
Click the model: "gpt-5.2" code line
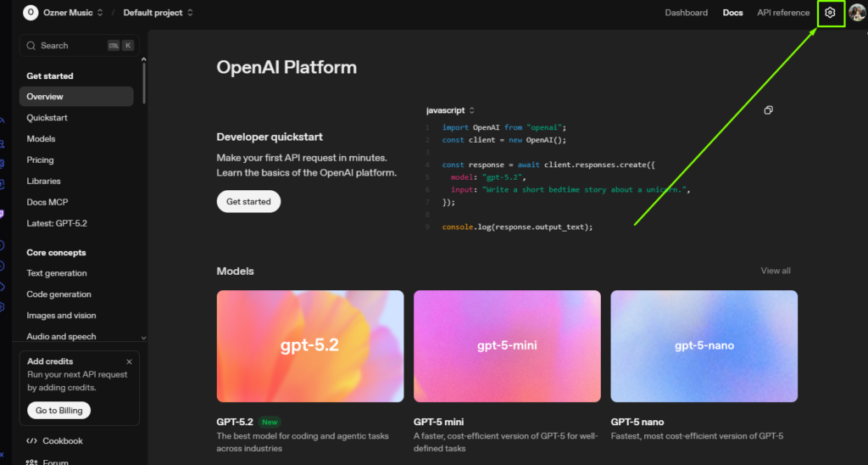click(488, 177)
